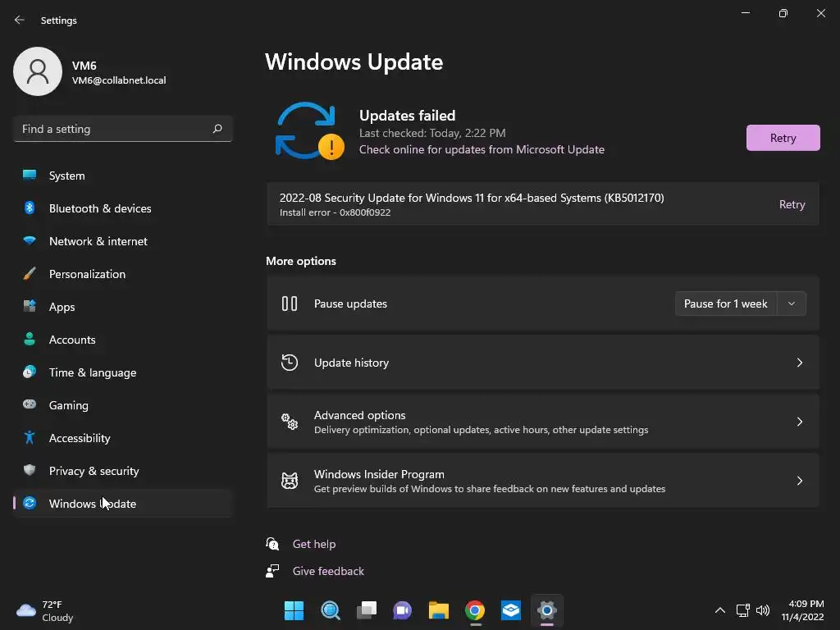This screenshot has height=630, width=840.
Task: Open the Give feedback link
Action: coord(328,571)
